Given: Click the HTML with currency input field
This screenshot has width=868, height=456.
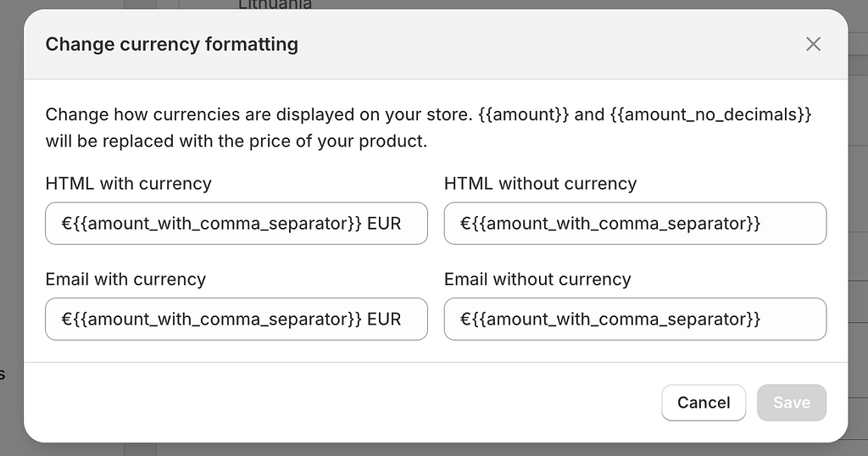Looking at the screenshot, I should point(236,224).
